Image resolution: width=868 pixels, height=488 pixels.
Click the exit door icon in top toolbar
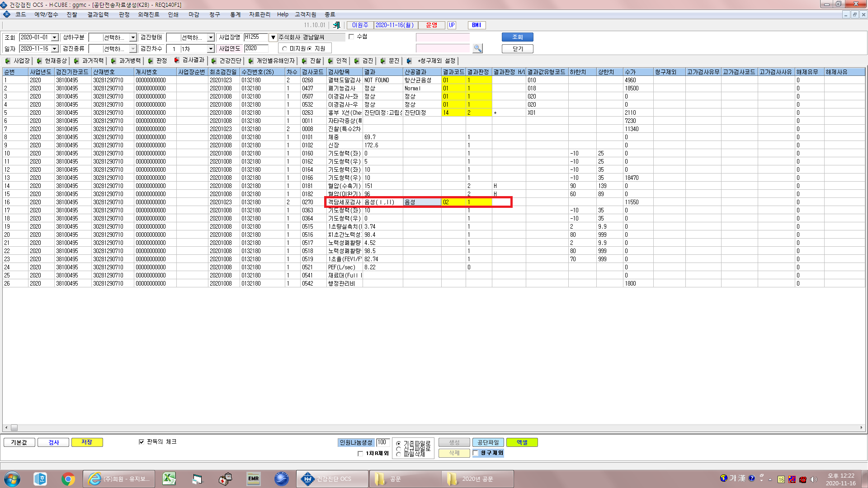(336, 25)
